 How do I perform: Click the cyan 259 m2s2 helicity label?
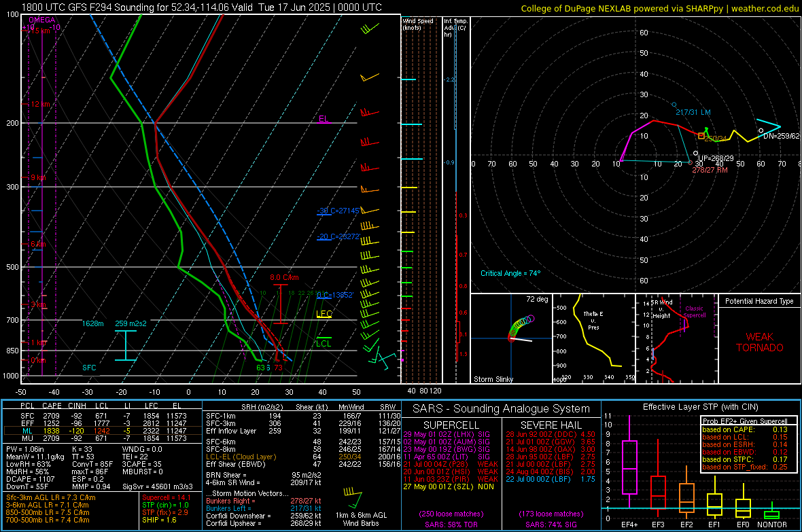pos(131,323)
